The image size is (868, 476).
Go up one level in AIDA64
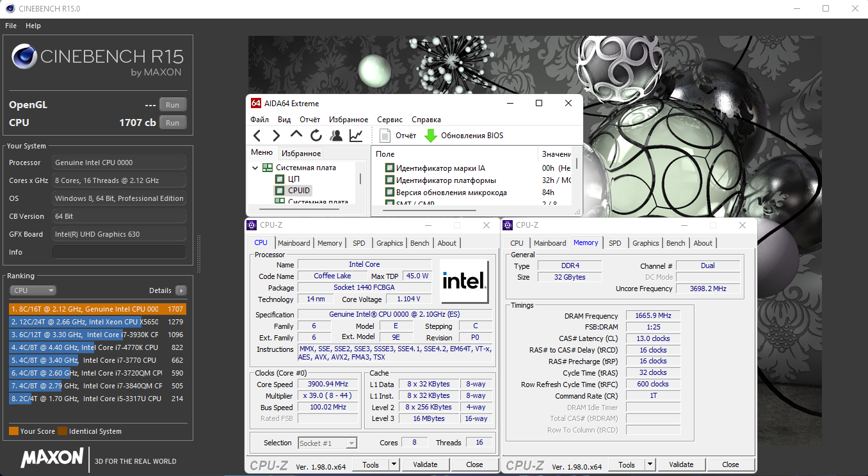tap(296, 136)
